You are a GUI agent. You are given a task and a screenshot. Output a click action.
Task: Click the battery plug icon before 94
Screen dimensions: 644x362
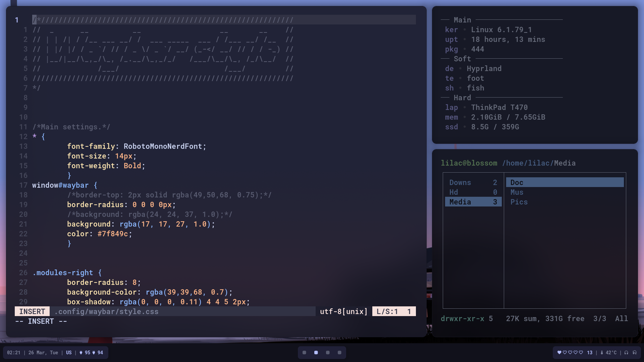click(94, 353)
